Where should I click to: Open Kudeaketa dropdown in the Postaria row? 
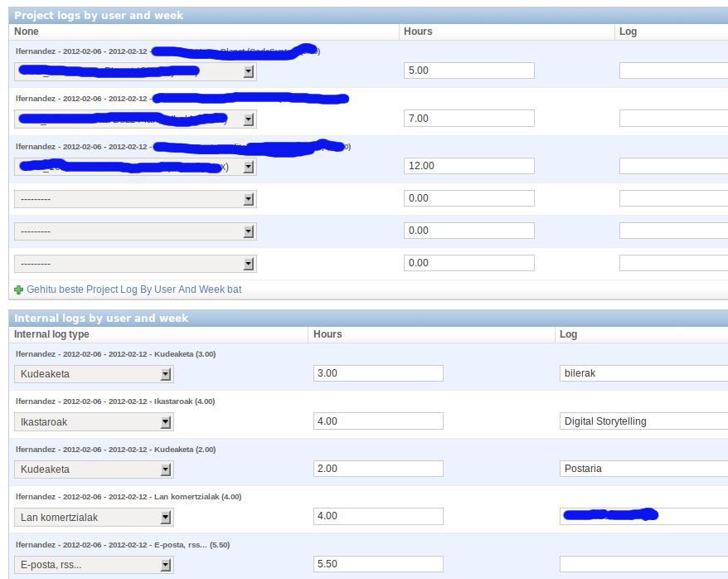95,470
